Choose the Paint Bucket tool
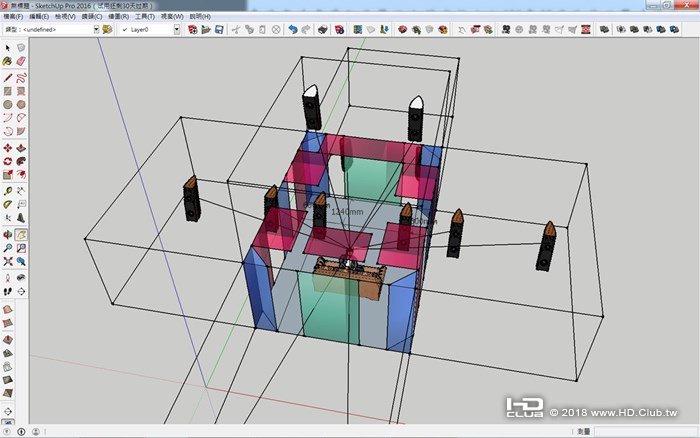Viewport: 700px width, 438px height. 8,61
